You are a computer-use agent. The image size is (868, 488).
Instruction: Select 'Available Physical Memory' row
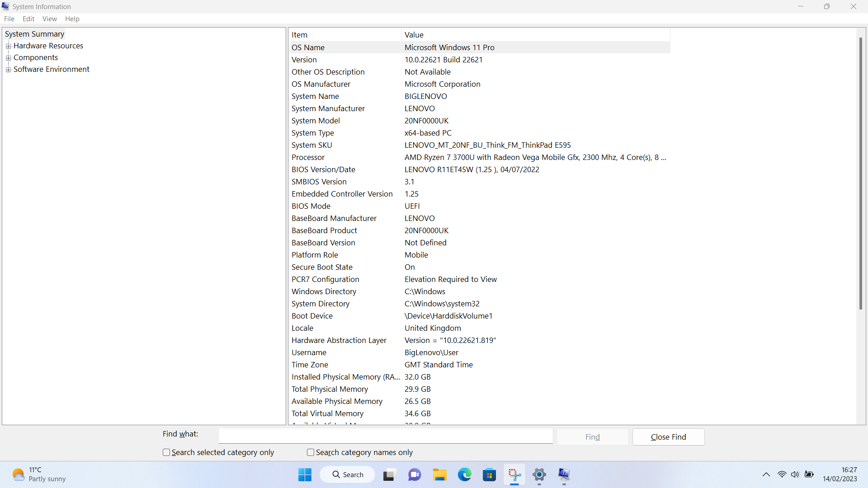click(x=480, y=401)
